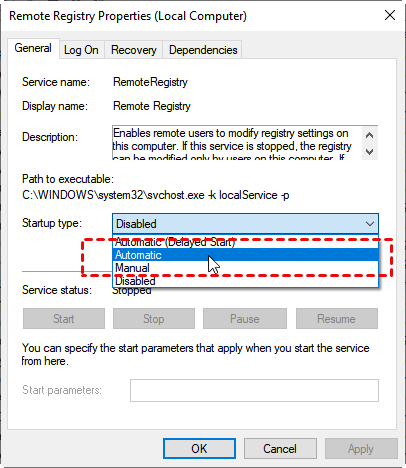This screenshot has width=406, height=468.
Task: Click the Start service button
Action: pos(64,319)
